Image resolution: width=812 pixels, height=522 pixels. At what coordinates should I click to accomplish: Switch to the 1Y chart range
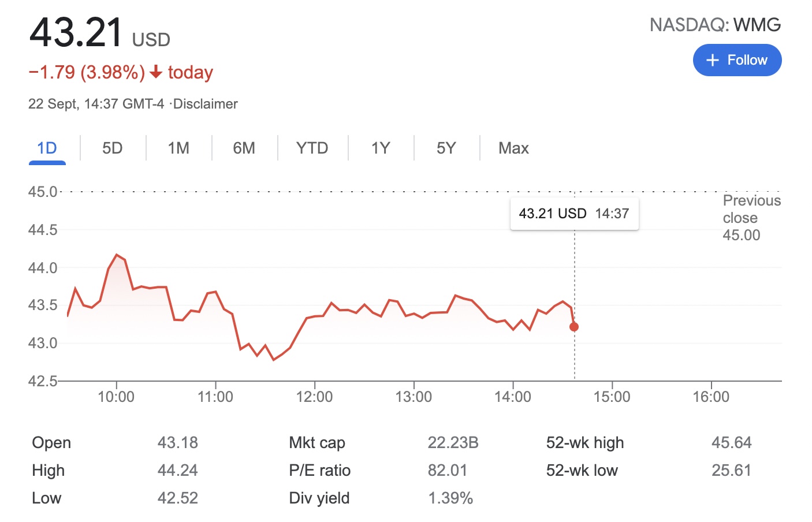click(381, 148)
